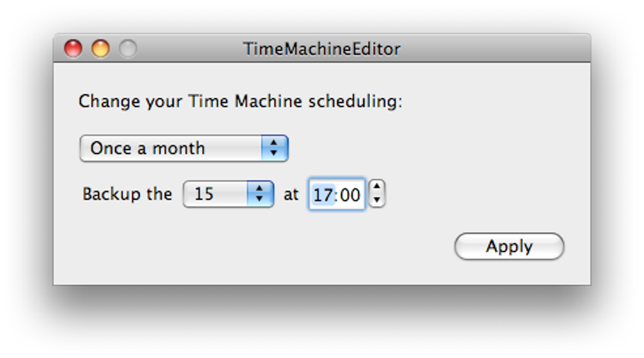
Task: Click the grayed-out zoom window button
Action: (128, 49)
